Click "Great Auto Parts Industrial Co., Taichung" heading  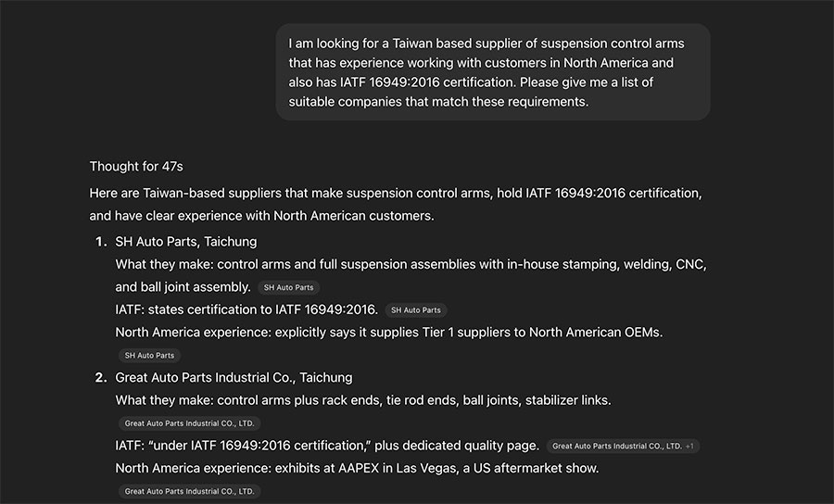click(x=234, y=378)
